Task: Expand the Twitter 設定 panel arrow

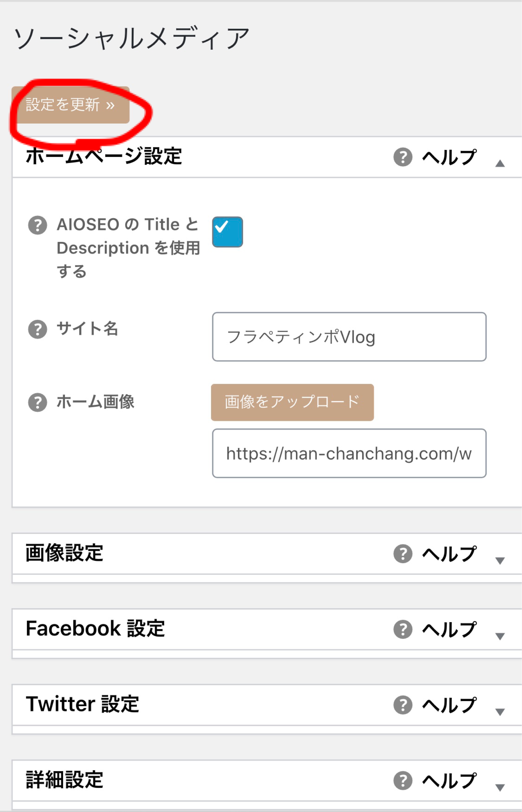Action: 500,712
